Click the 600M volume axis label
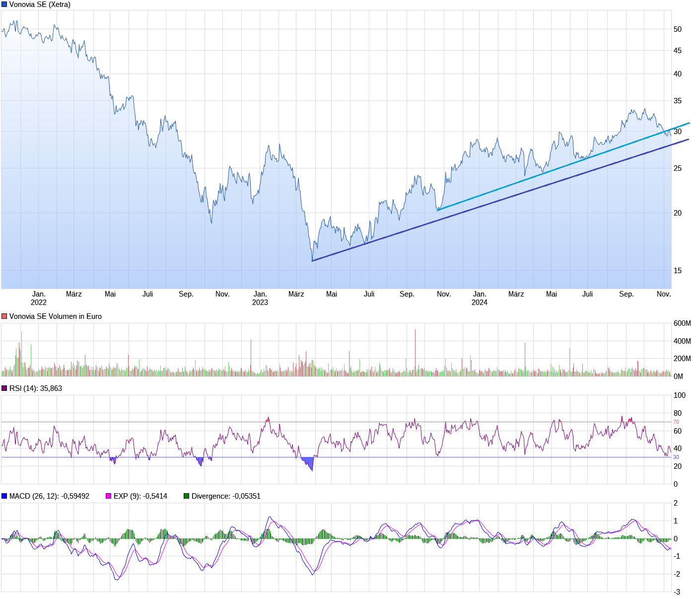 pyautogui.click(x=682, y=323)
